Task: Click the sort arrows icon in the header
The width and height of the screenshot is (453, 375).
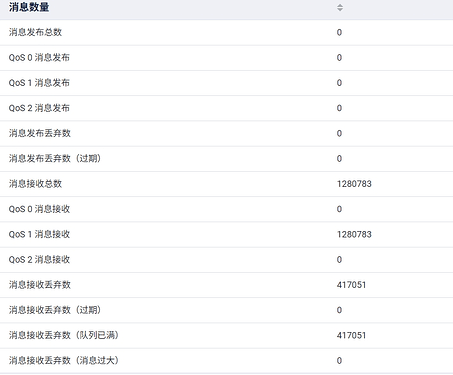Action: click(340, 7)
